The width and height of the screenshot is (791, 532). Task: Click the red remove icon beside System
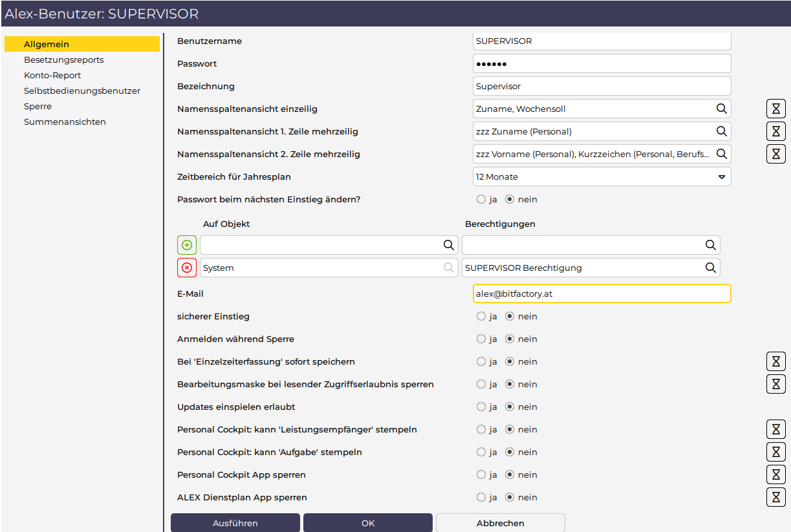187,268
